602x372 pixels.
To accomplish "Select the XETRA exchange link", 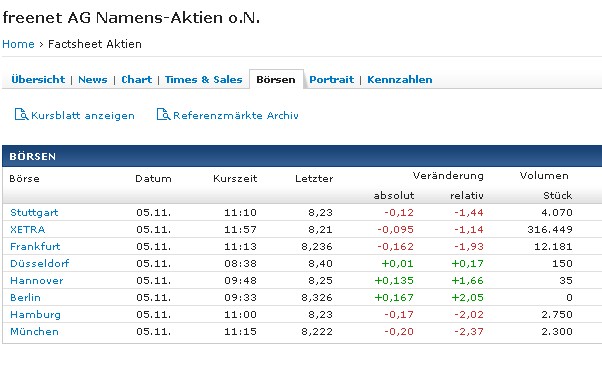I will (28, 230).
